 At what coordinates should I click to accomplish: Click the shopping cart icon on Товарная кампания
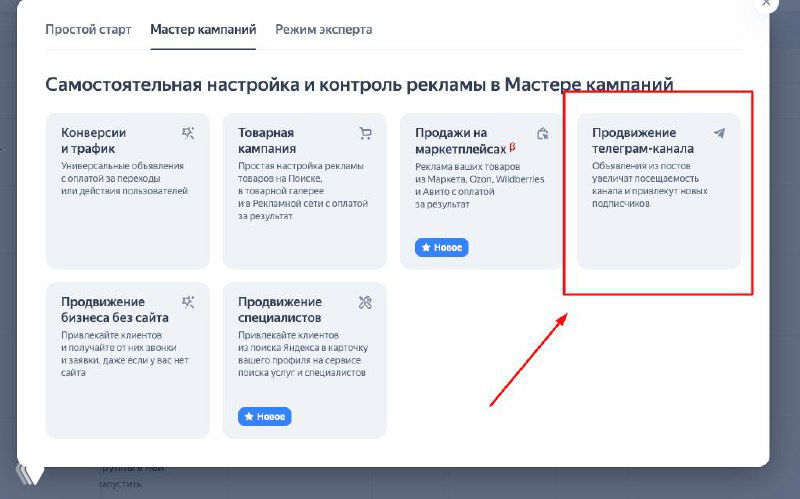[x=365, y=133]
